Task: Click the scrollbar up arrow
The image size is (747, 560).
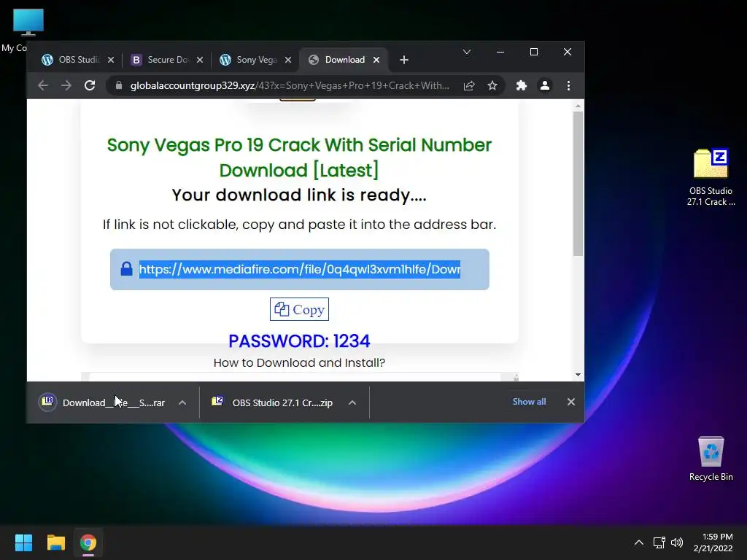Action: coord(578,106)
